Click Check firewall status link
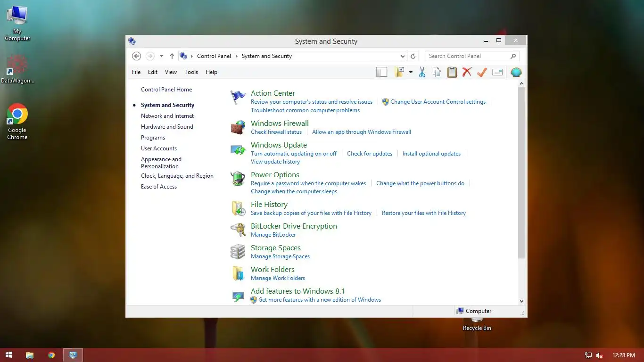The image size is (644, 362). [x=276, y=132]
